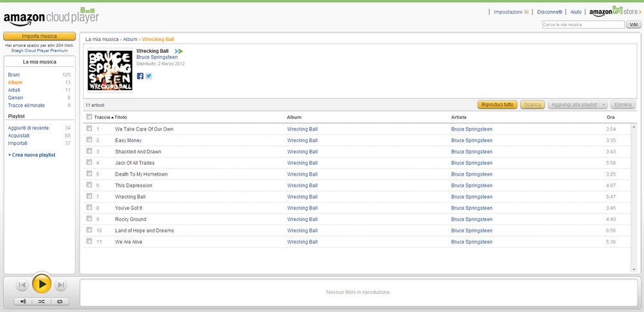Start playback with the big play button
Viewport: 644px width, 312px height.
41,284
